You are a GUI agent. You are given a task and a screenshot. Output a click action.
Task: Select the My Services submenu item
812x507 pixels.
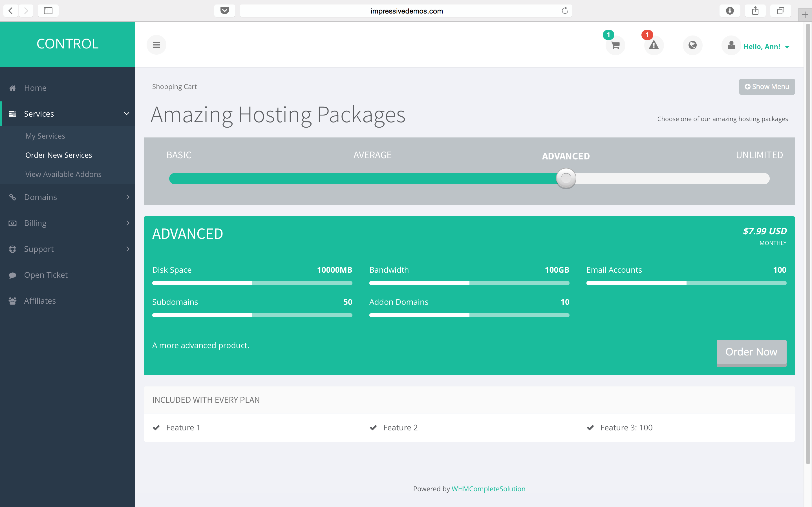(45, 136)
